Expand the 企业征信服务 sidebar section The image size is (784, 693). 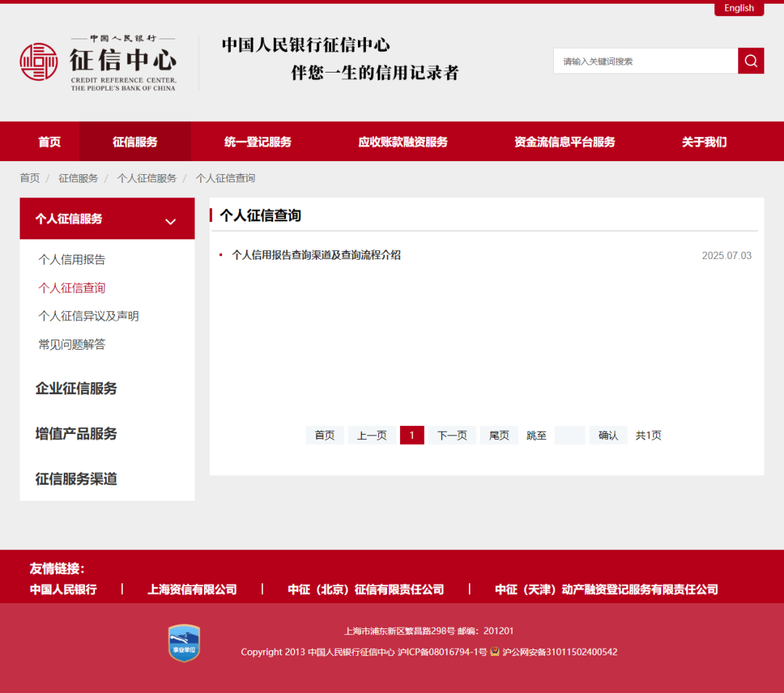pyautogui.click(x=76, y=388)
